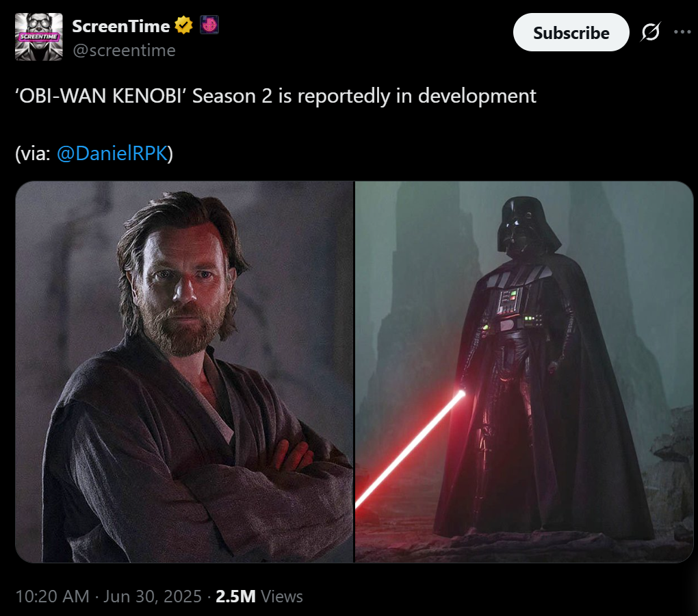Click the pink affiliate badge icon
Screen dimensions: 698x616
tap(209, 25)
